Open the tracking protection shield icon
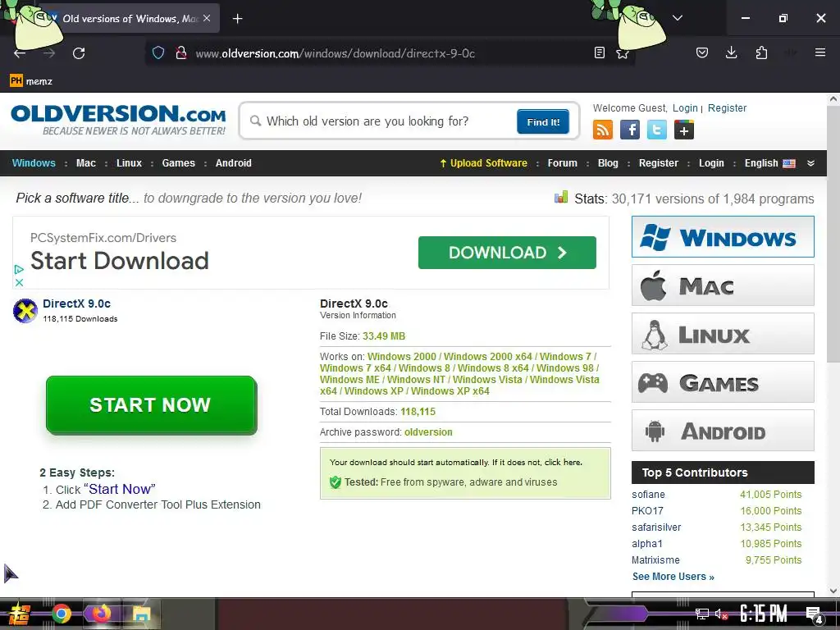This screenshot has width=840, height=630. 158,53
